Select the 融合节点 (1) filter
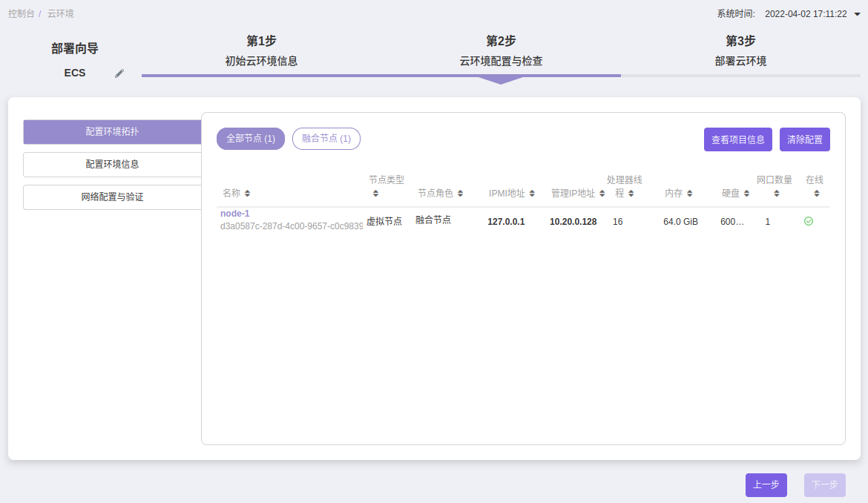Screen dimensions: 868x503 click(x=326, y=139)
